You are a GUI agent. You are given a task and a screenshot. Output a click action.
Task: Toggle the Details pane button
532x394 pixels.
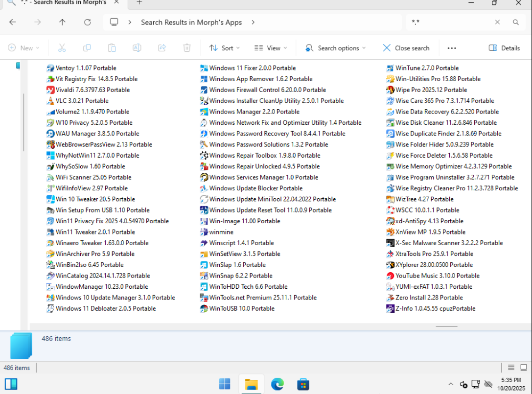504,48
